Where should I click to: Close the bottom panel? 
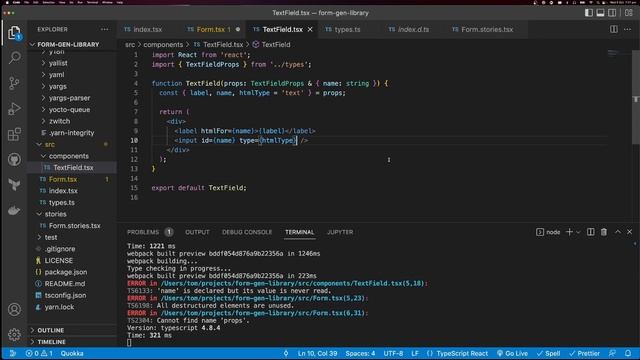(x=629, y=232)
